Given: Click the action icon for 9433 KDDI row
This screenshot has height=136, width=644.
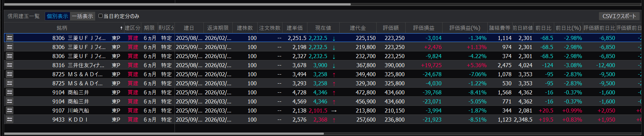Looking at the screenshot, I should (9, 120).
